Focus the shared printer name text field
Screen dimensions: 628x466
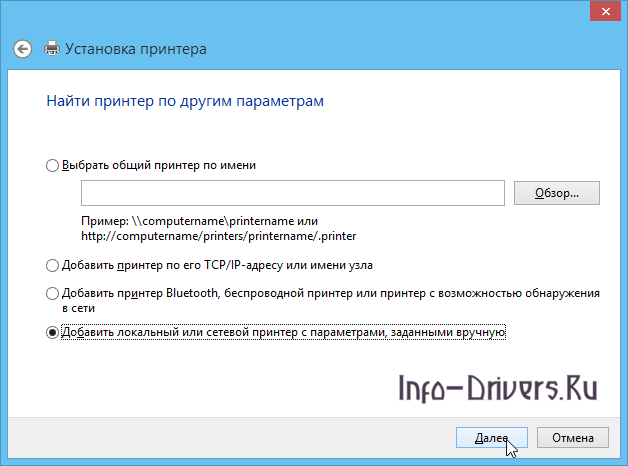click(293, 193)
